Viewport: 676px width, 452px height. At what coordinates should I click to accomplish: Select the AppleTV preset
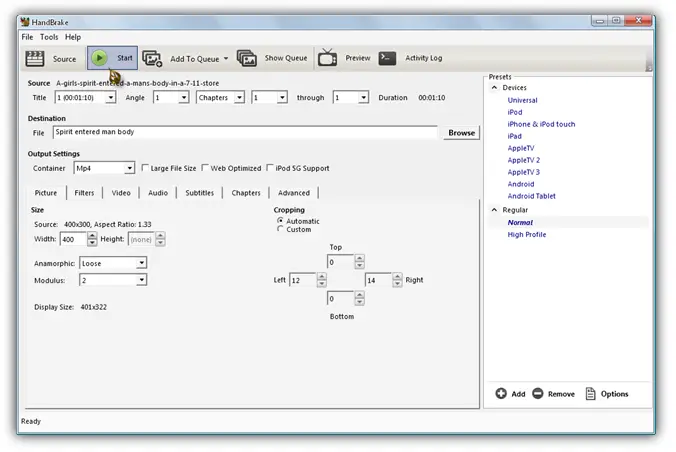pos(521,148)
